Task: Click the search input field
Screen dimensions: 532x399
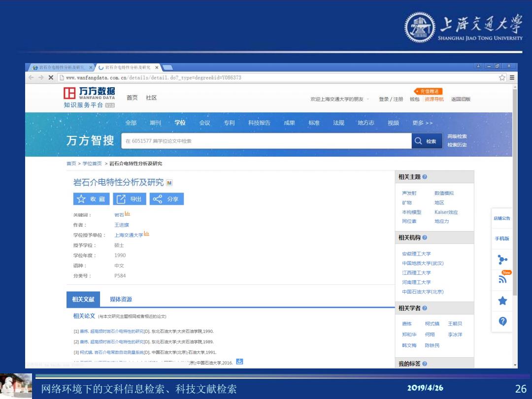Action: [266, 141]
